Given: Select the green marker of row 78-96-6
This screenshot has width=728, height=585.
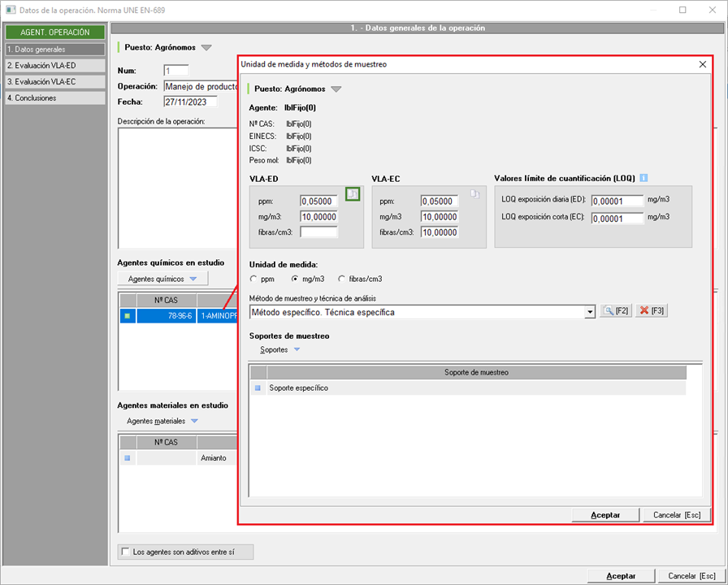Looking at the screenshot, I should coord(128,316).
